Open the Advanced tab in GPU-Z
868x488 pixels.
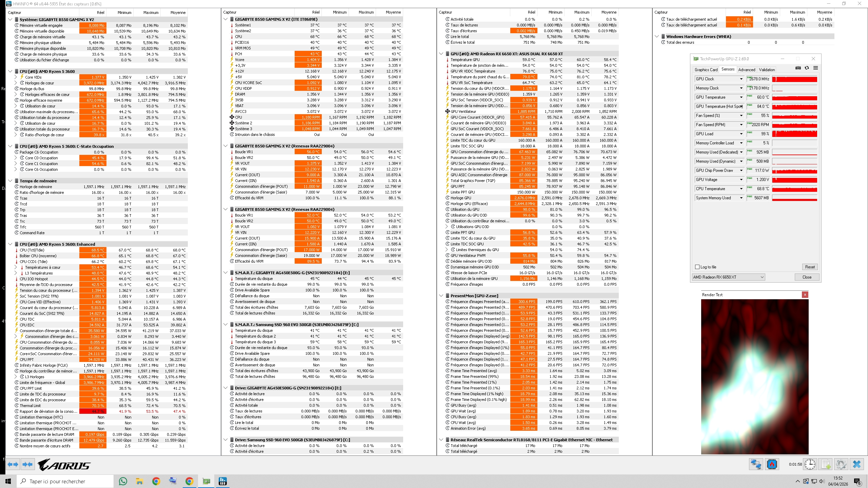pyautogui.click(x=747, y=70)
